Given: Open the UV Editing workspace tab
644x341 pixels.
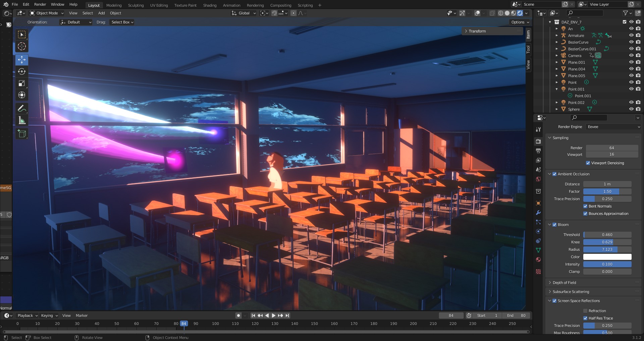Looking at the screenshot, I should (x=159, y=5).
